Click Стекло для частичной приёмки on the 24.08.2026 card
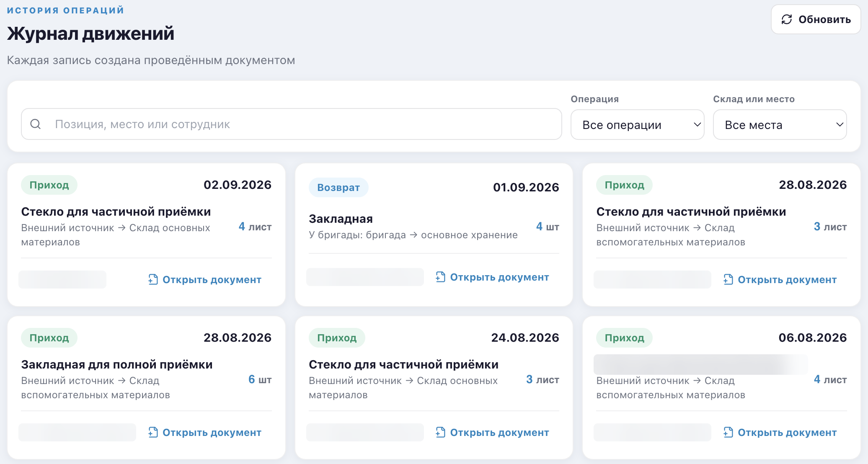This screenshot has width=868, height=464. point(403,365)
